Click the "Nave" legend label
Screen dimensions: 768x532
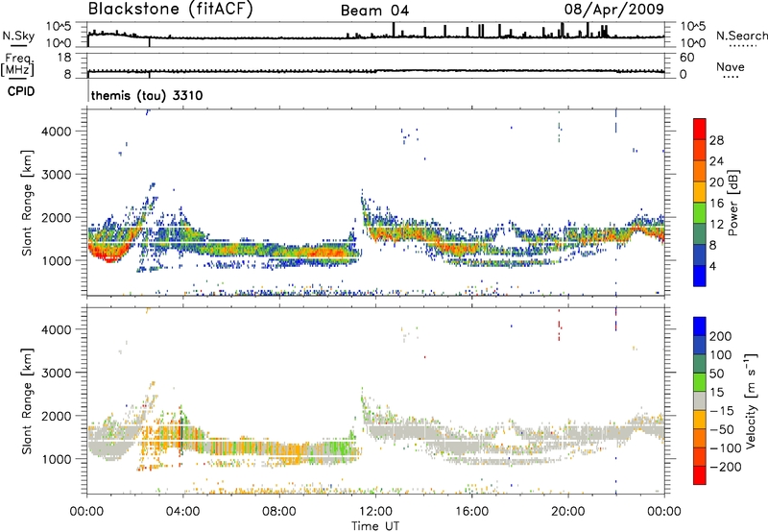[731, 67]
